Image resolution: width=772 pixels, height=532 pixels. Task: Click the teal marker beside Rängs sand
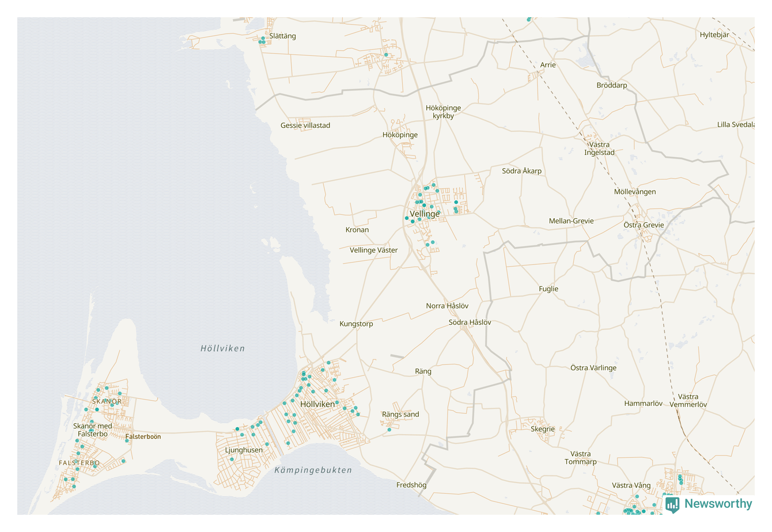pos(389,430)
